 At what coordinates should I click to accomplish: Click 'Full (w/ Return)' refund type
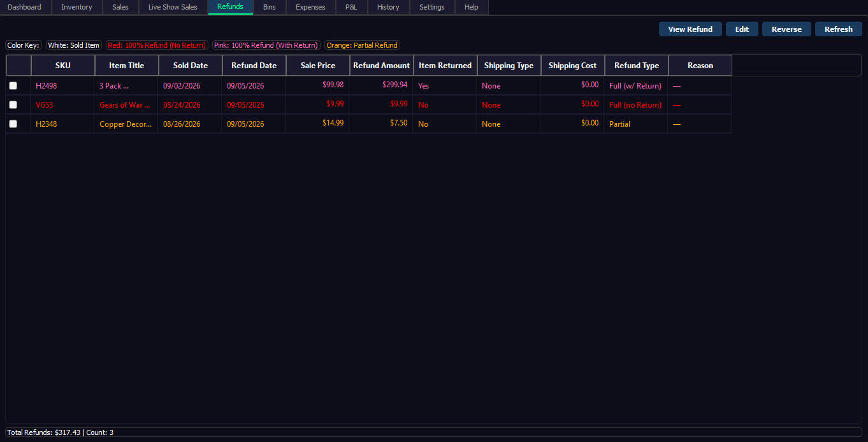pos(635,86)
